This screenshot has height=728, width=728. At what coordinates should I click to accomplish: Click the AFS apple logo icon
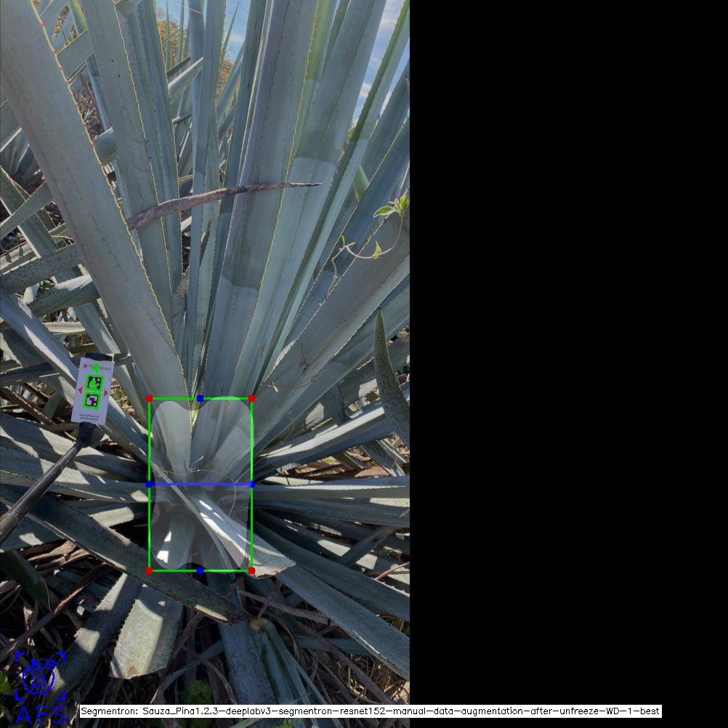40,676
